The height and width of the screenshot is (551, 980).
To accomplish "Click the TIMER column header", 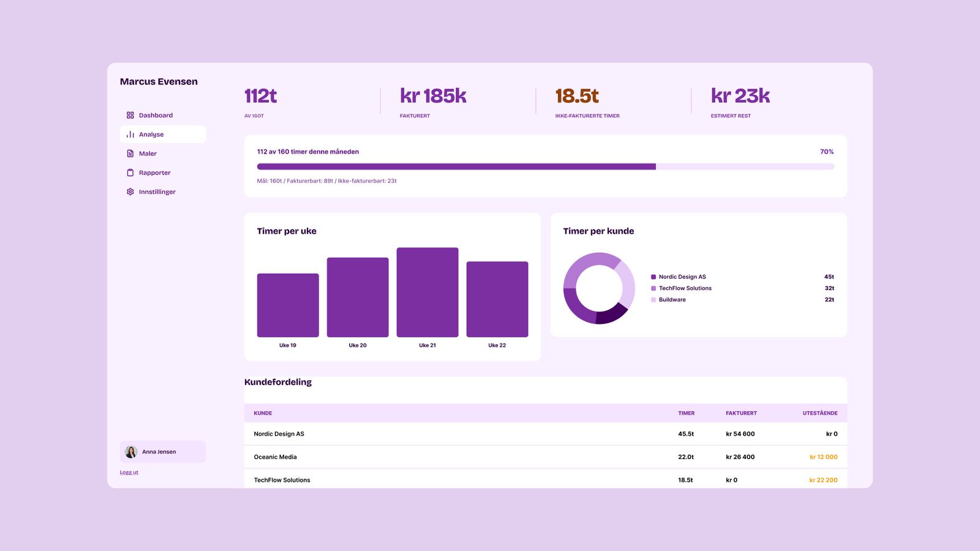I will pos(686,413).
